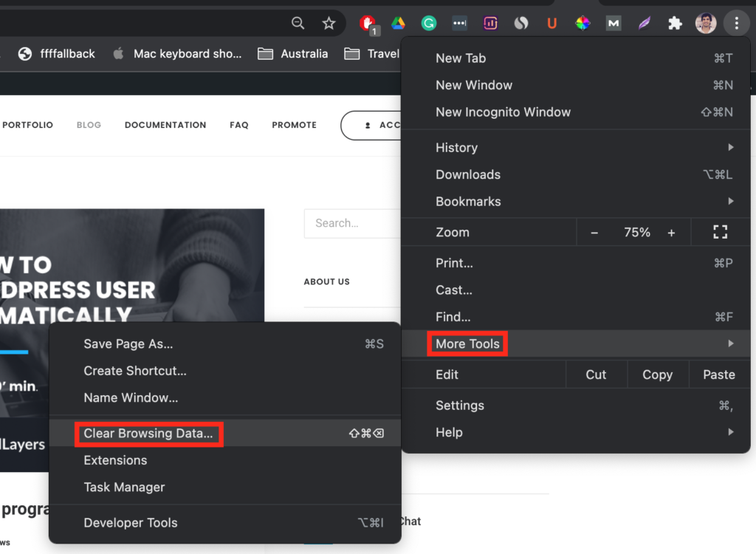Choose Cast from the menu
This screenshot has width=756, height=554.
coord(576,290)
